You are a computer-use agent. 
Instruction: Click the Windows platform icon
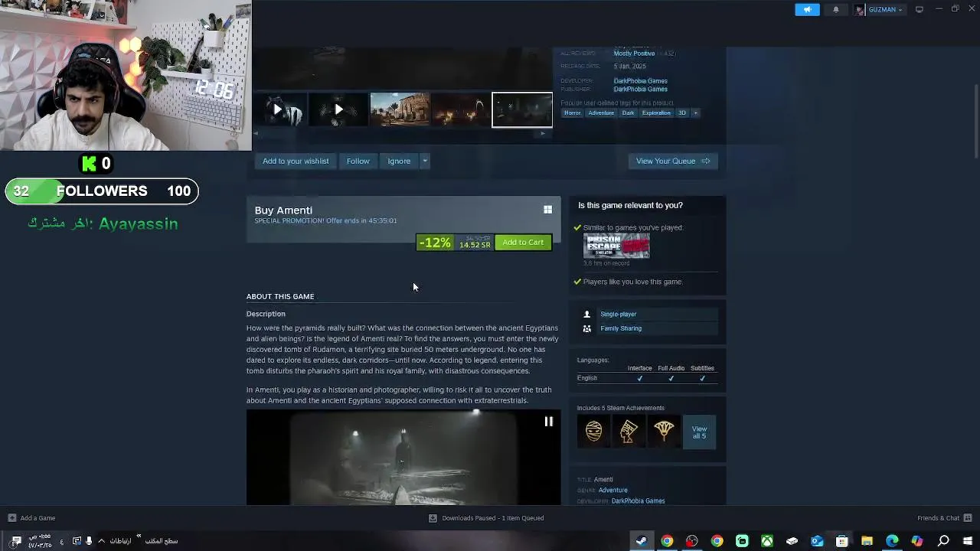click(x=547, y=210)
